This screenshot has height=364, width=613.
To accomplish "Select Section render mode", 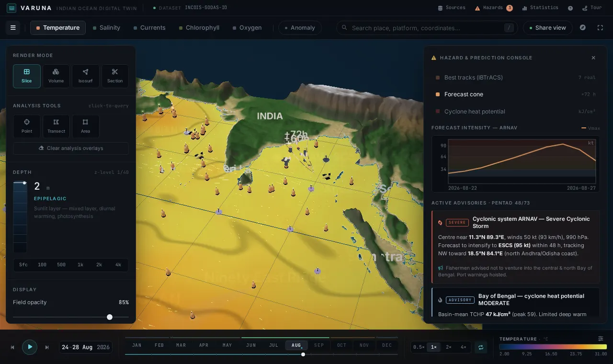I will click(x=115, y=76).
